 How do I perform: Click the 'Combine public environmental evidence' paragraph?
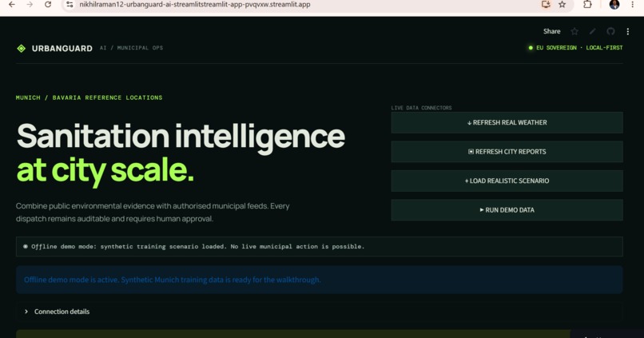click(x=153, y=213)
